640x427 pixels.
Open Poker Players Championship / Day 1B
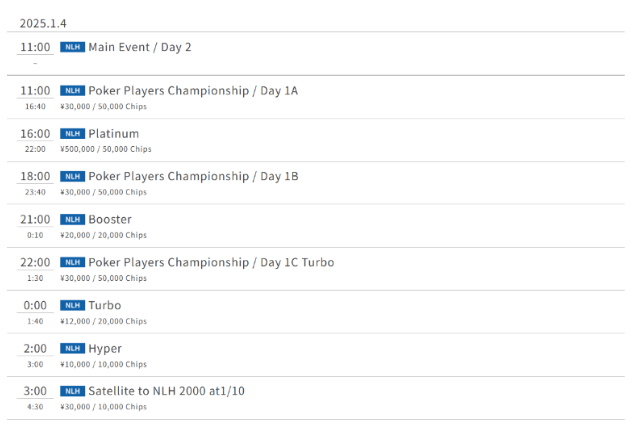pyautogui.click(x=193, y=177)
